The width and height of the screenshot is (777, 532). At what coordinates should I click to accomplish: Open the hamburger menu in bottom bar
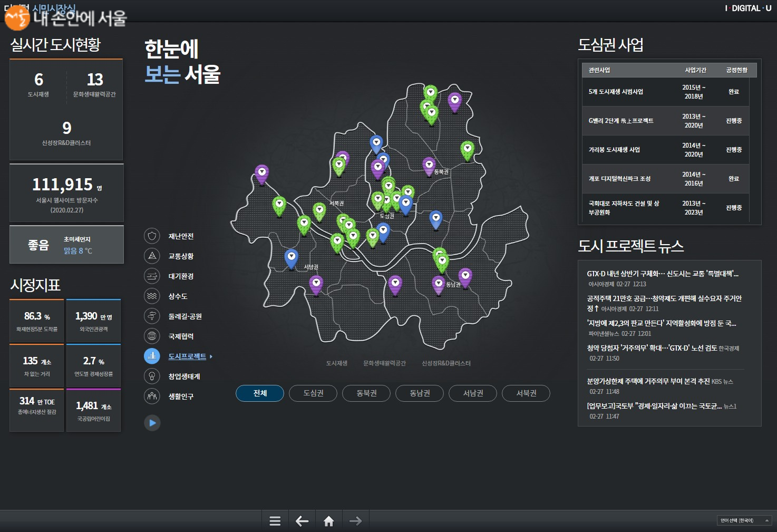[275, 521]
